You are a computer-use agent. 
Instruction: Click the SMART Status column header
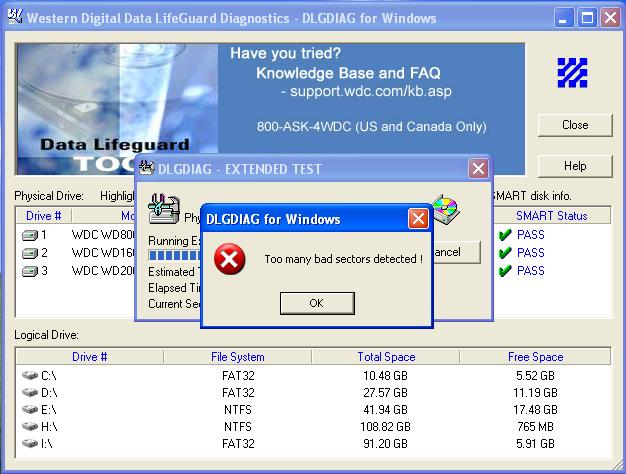tap(552, 216)
